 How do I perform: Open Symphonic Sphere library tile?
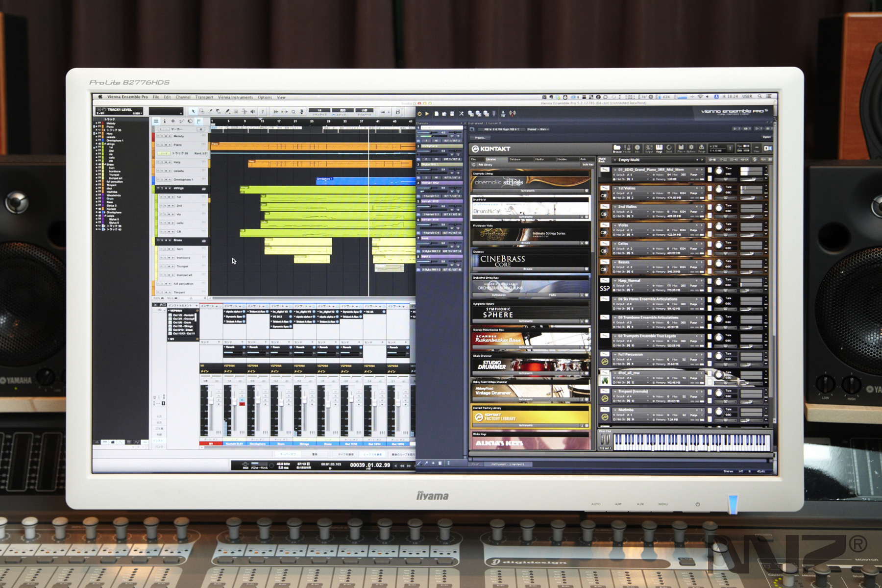(x=530, y=313)
